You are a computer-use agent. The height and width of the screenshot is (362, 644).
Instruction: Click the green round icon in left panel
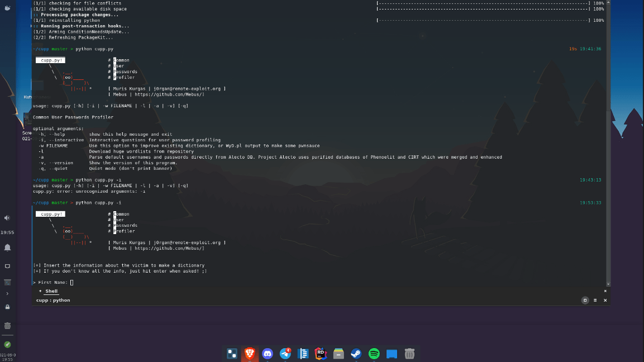7,344
